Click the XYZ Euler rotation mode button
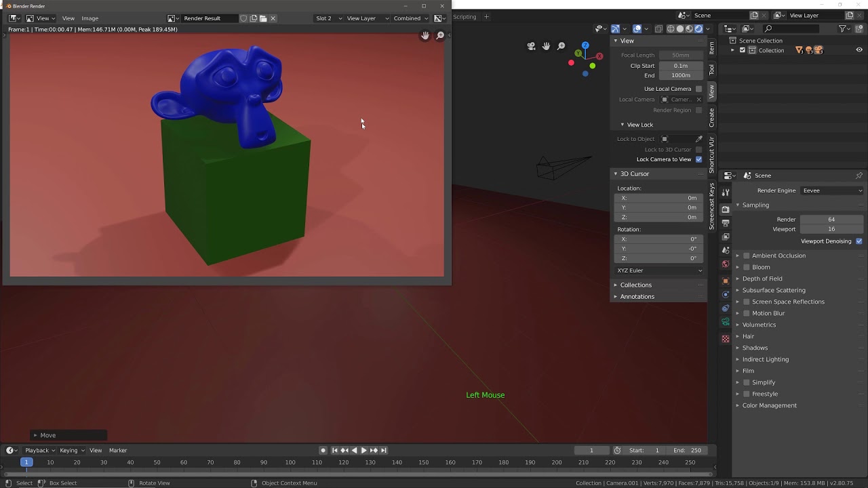The height and width of the screenshot is (488, 868). click(658, 270)
